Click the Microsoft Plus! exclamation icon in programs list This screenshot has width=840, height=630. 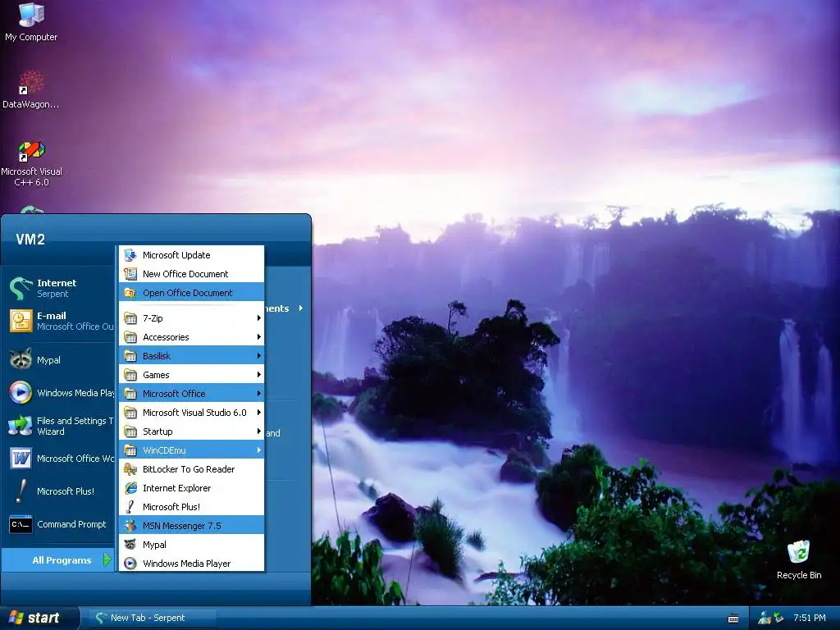pos(130,507)
